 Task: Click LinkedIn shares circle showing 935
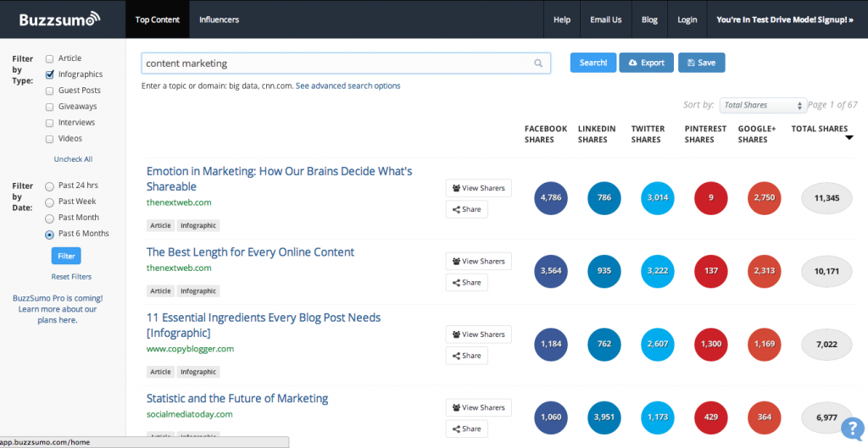604,271
